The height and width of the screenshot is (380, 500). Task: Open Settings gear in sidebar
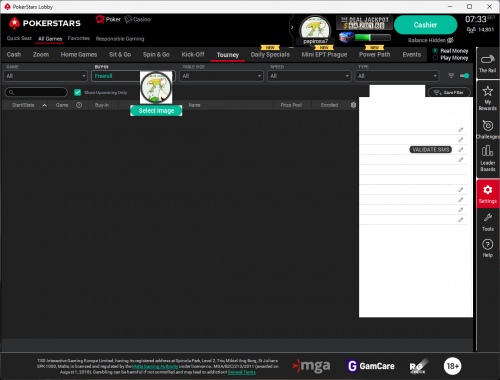pos(488,194)
